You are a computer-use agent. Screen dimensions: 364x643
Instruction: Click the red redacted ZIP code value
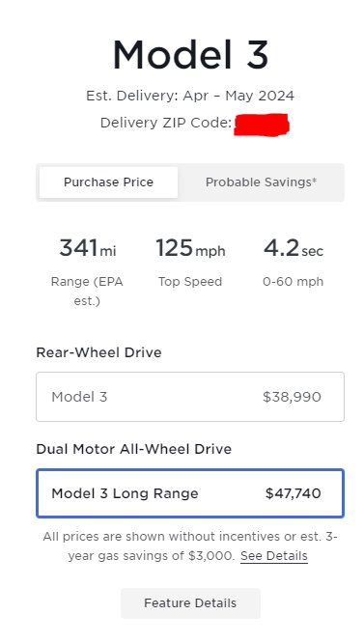click(262, 125)
